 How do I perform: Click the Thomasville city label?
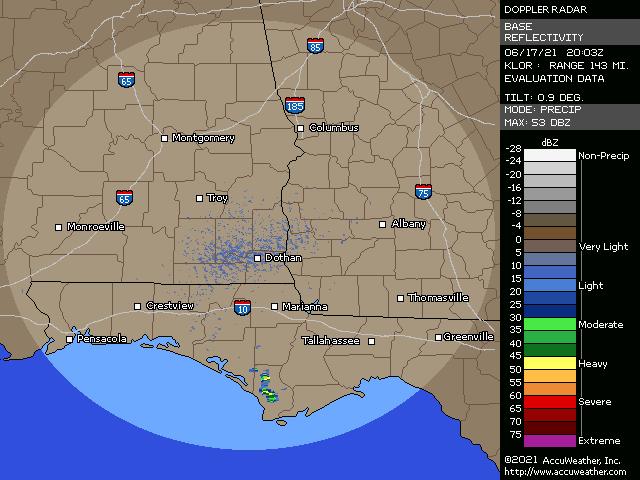point(438,298)
